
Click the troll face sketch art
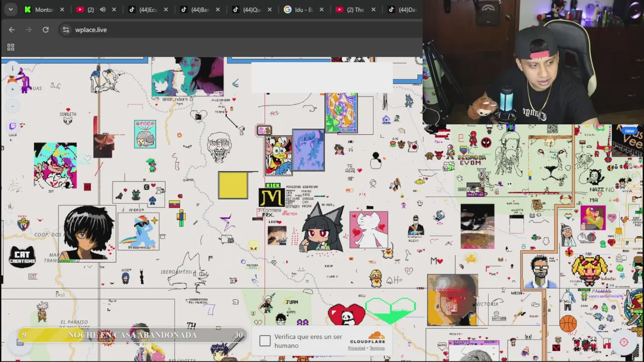(219, 147)
